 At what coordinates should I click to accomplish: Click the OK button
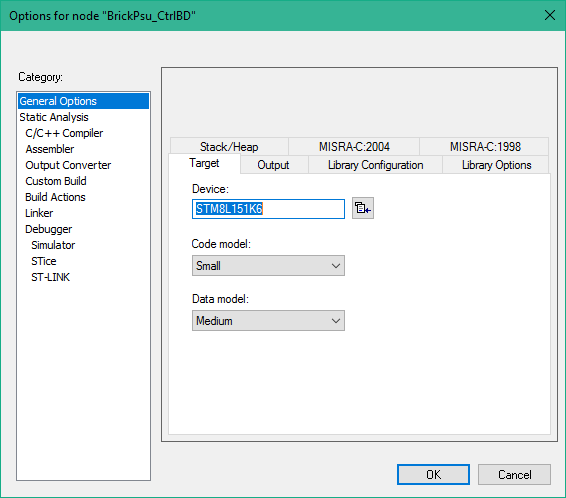click(433, 474)
